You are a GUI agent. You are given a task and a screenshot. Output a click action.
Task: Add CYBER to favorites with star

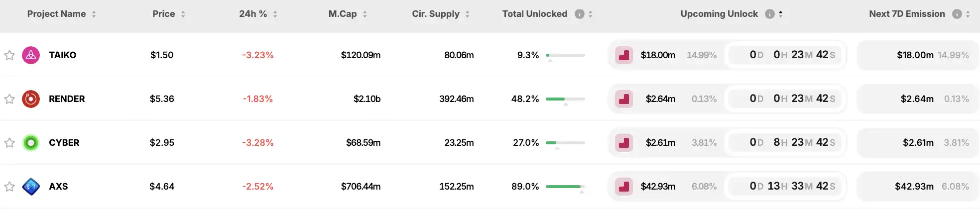click(9, 143)
